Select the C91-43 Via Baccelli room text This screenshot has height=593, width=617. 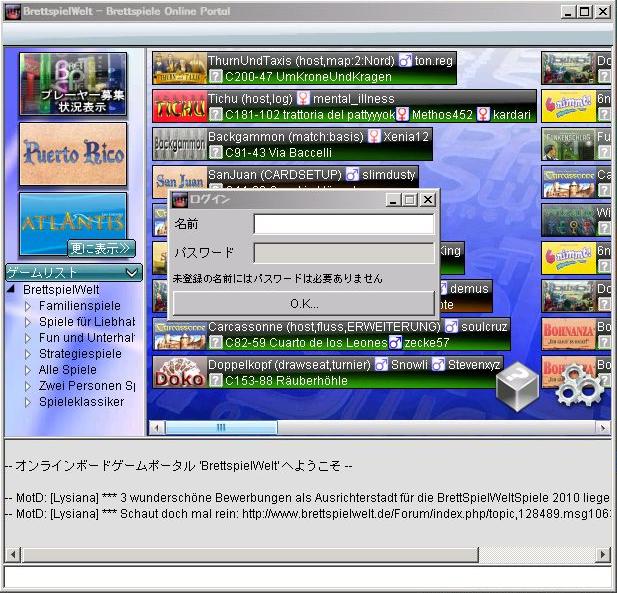tap(278, 153)
